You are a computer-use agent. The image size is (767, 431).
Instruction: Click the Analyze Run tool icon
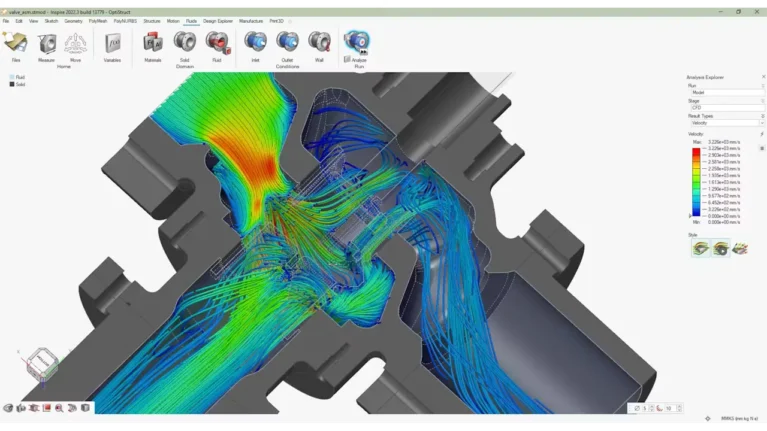357,41
